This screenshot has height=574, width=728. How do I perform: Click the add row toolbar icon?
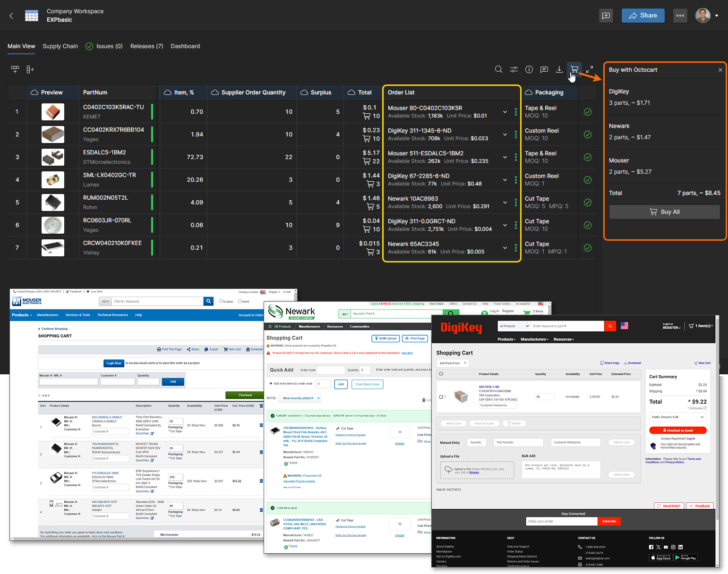tap(15, 69)
